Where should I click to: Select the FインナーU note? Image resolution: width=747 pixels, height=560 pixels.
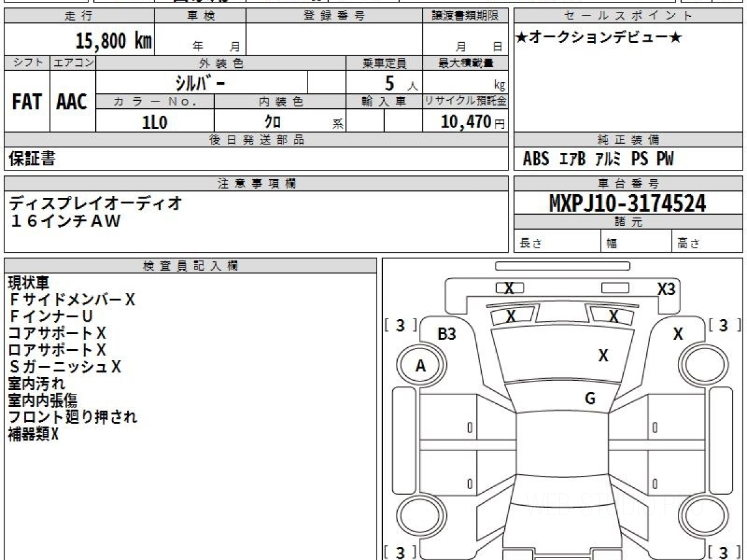tap(51, 317)
